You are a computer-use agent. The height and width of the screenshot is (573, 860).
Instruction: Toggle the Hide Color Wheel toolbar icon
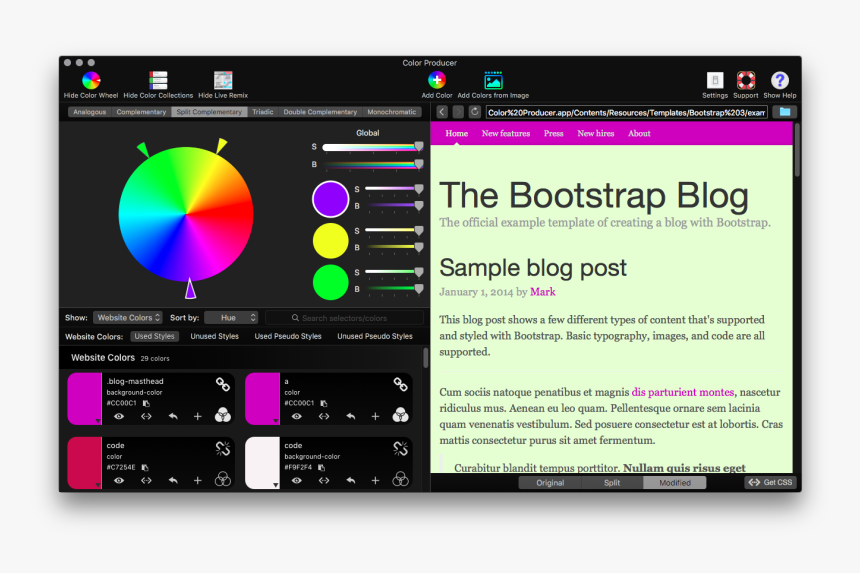(x=91, y=81)
